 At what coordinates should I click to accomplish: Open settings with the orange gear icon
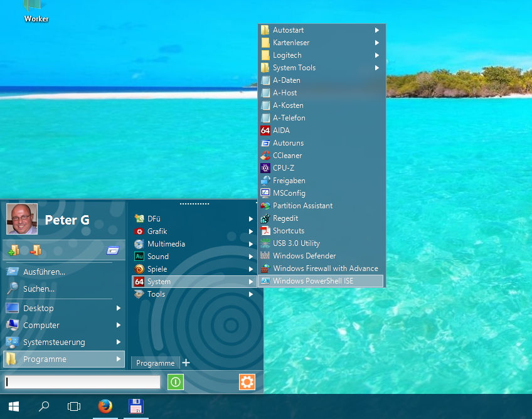[247, 382]
